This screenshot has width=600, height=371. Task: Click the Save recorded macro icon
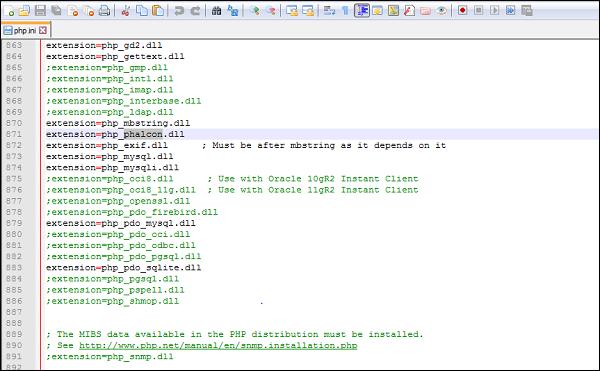(527, 10)
